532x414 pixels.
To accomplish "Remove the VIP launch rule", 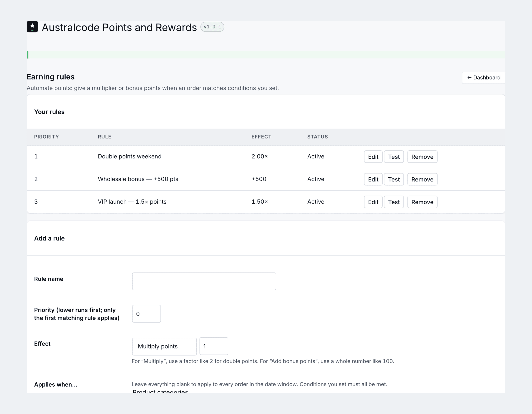I will (422, 202).
